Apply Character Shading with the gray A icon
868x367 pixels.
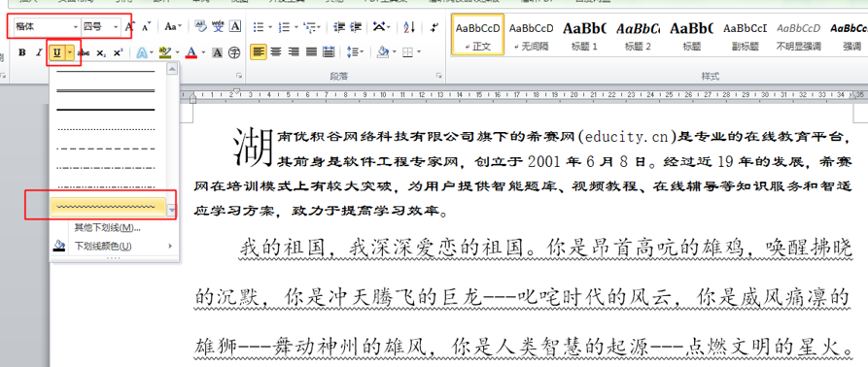click(218, 52)
